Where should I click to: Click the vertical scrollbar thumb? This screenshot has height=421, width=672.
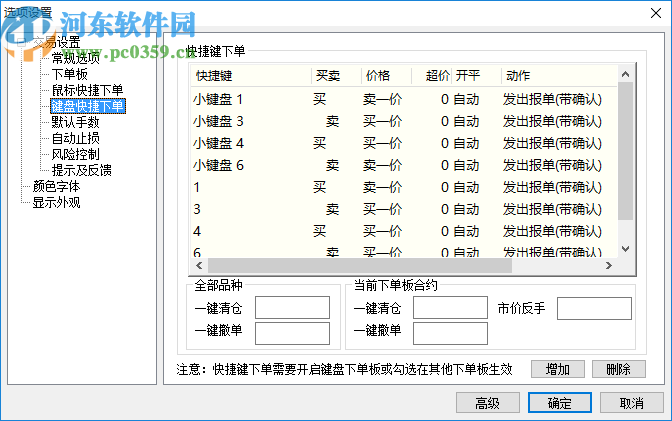point(626,151)
